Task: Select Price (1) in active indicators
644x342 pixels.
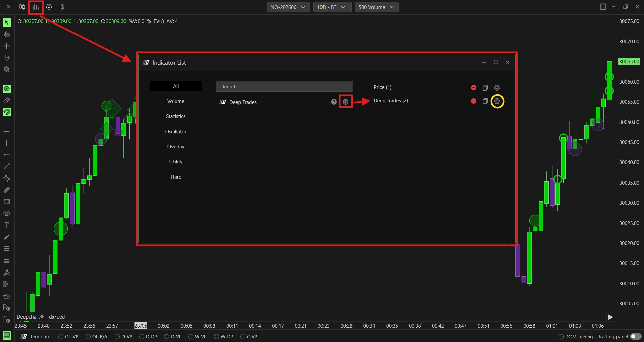Action: click(x=382, y=87)
